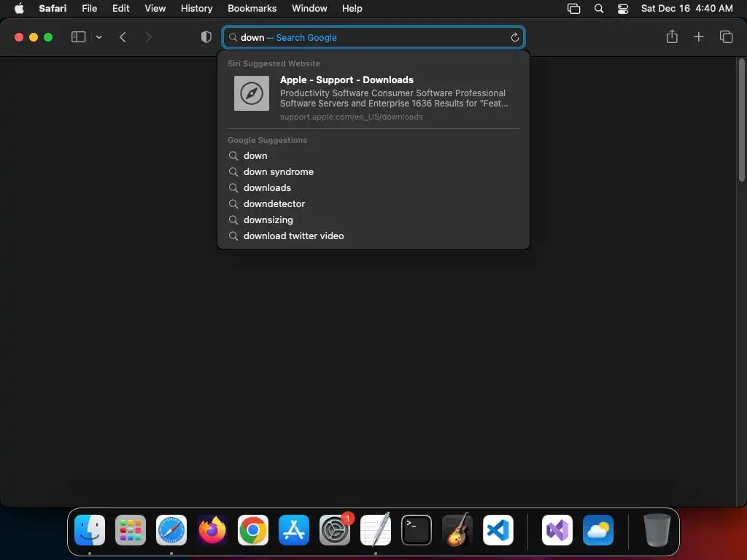Launch Visual Studio Code from the Dock
Viewport: 747px width, 560px height.
pyautogui.click(x=498, y=530)
